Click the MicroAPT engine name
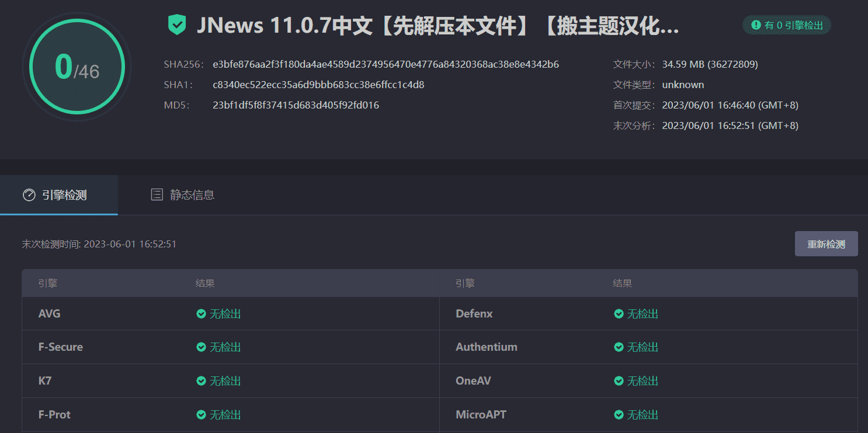868x433 pixels. tap(481, 415)
